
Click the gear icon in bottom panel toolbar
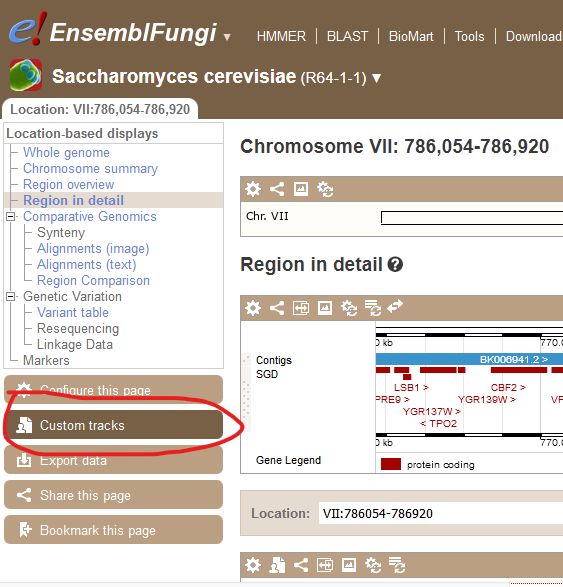pyautogui.click(x=253, y=565)
